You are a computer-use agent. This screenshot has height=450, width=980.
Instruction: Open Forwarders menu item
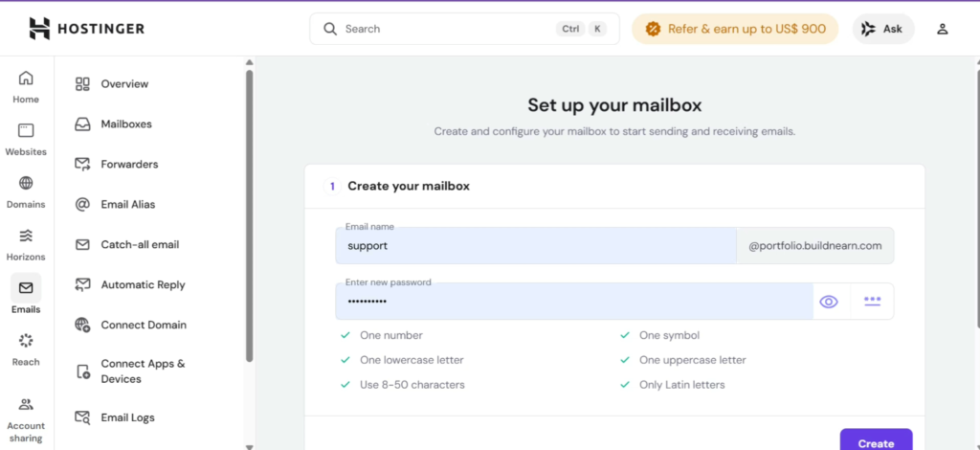pyautogui.click(x=129, y=165)
